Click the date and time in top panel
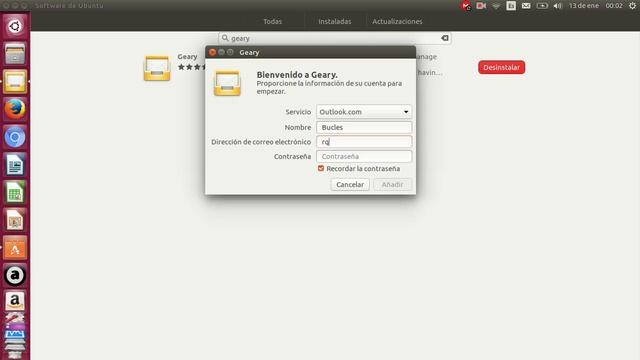Image resolution: width=640 pixels, height=360 pixels. point(596,6)
